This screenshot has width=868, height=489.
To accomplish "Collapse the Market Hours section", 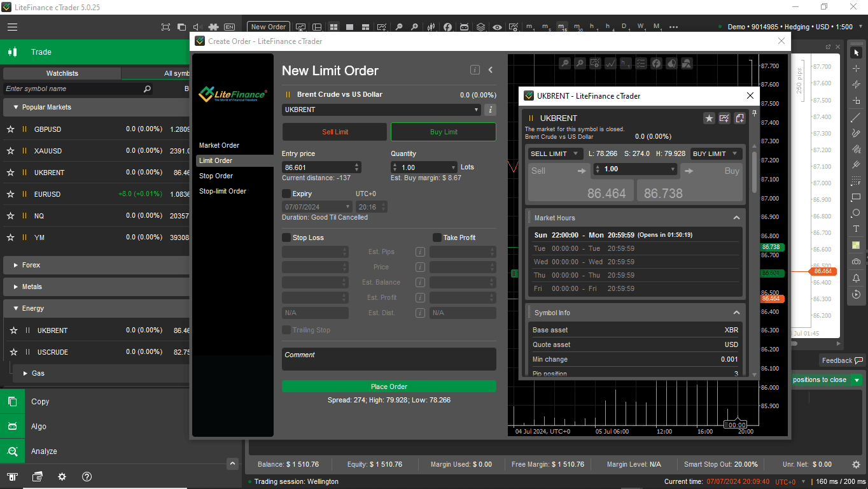I will pyautogui.click(x=736, y=218).
